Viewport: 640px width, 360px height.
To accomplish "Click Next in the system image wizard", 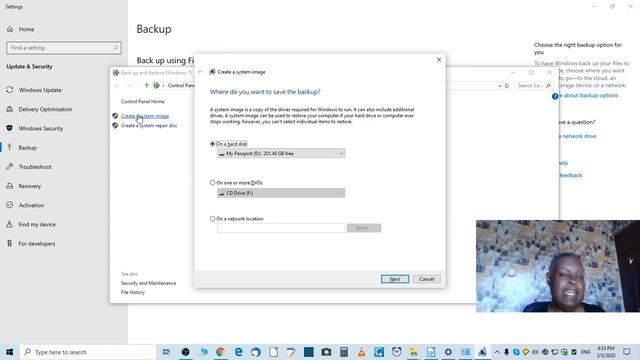I will [395, 279].
